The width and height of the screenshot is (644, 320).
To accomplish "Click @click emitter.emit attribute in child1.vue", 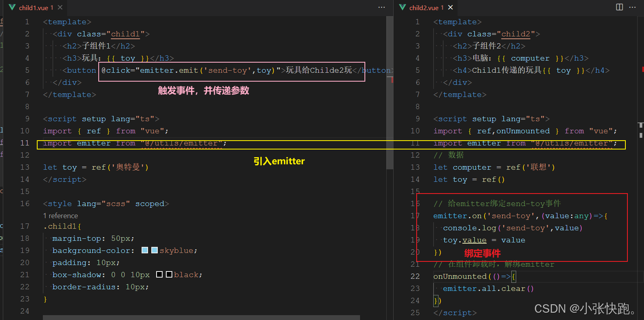I will pyautogui.click(x=191, y=70).
